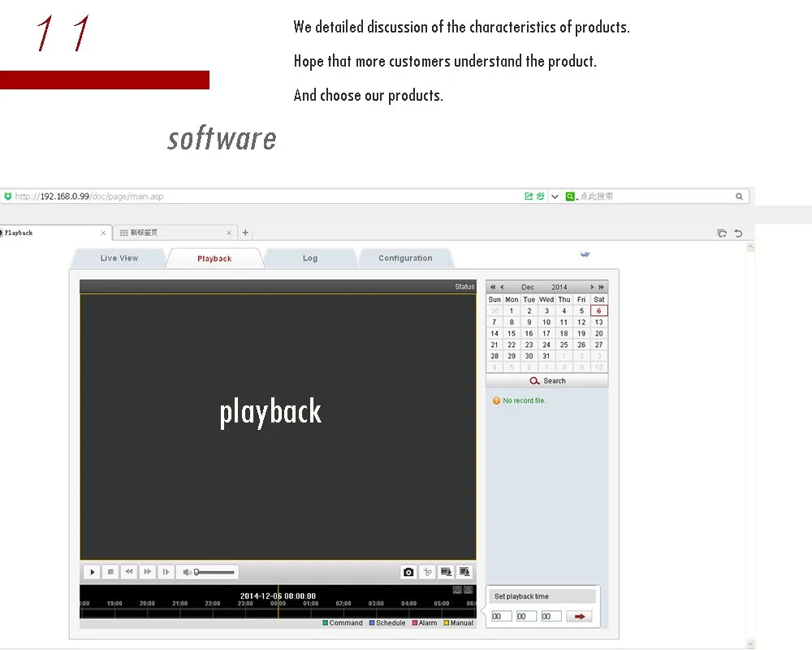Start video clipping with the scissors icon
This screenshot has height=650, width=812.
click(427, 572)
